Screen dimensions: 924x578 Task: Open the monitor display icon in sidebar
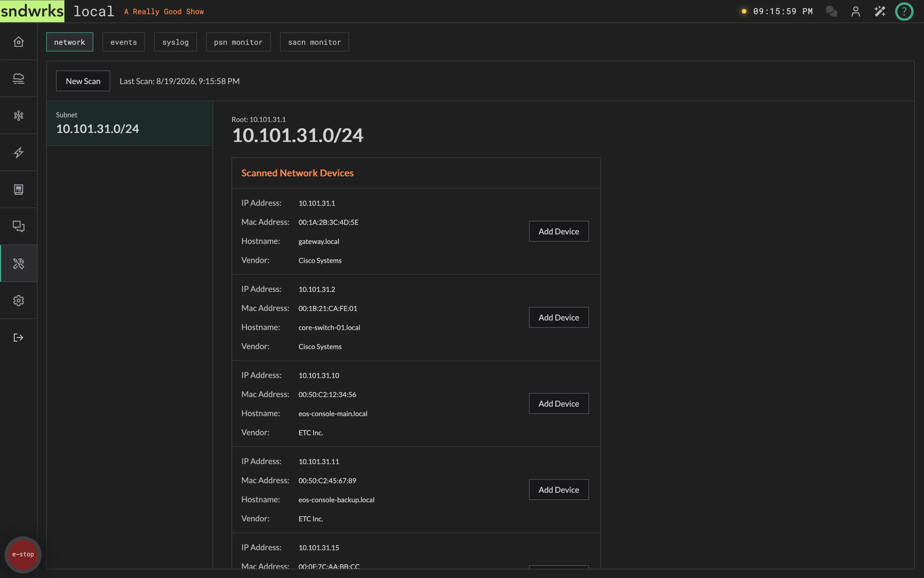[x=18, y=190]
